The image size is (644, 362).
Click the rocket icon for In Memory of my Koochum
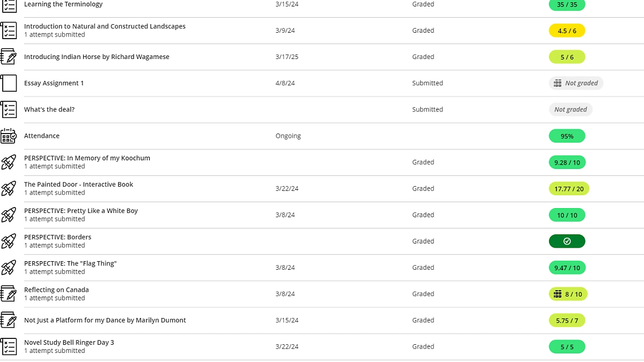tap(9, 162)
